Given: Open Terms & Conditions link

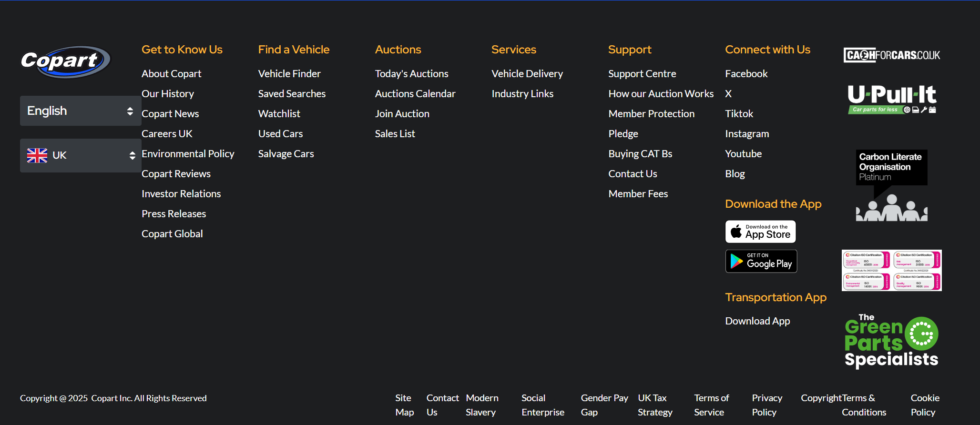Looking at the screenshot, I should pyautogui.click(x=864, y=405).
